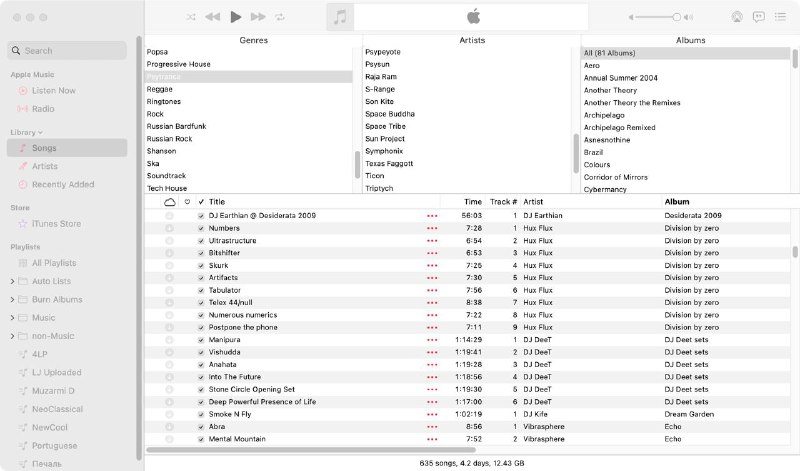The width and height of the screenshot is (800, 471).
Task: Select album Annual Summer 2004
Action: pyautogui.click(x=620, y=78)
